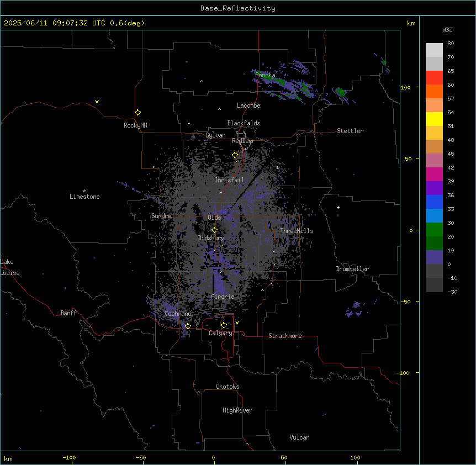The width and height of the screenshot is (476, 465).
Task: Click the yellow v marker northwest of RockyMH
Action: (97, 102)
